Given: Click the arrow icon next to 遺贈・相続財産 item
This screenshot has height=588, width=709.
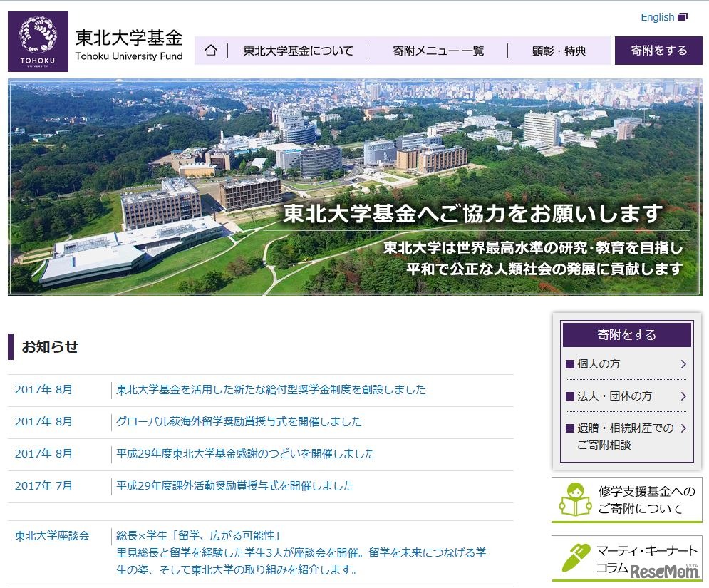Looking at the screenshot, I should click(x=683, y=429).
